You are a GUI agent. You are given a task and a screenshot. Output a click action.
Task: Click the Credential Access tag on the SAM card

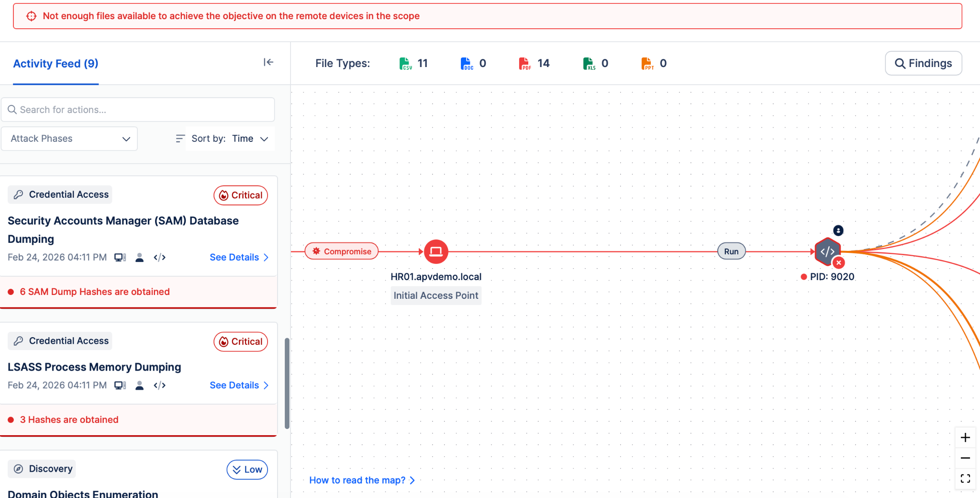click(x=60, y=194)
